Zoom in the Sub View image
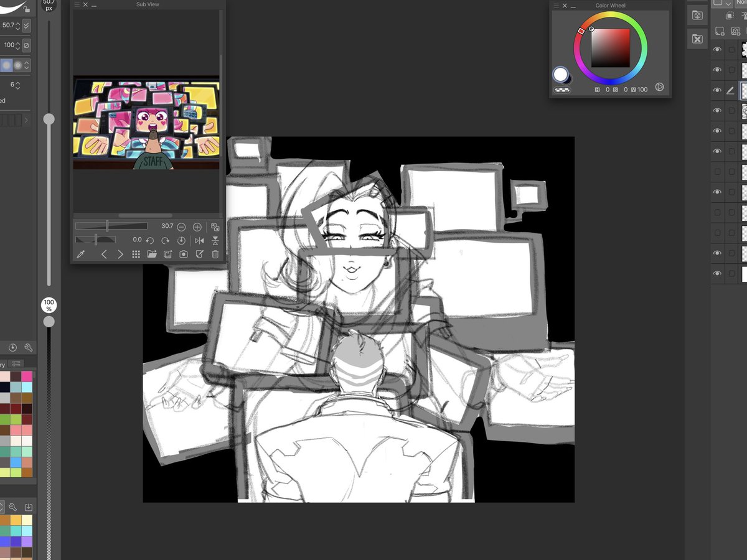Viewport: 747px width, 560px height. 197,227
